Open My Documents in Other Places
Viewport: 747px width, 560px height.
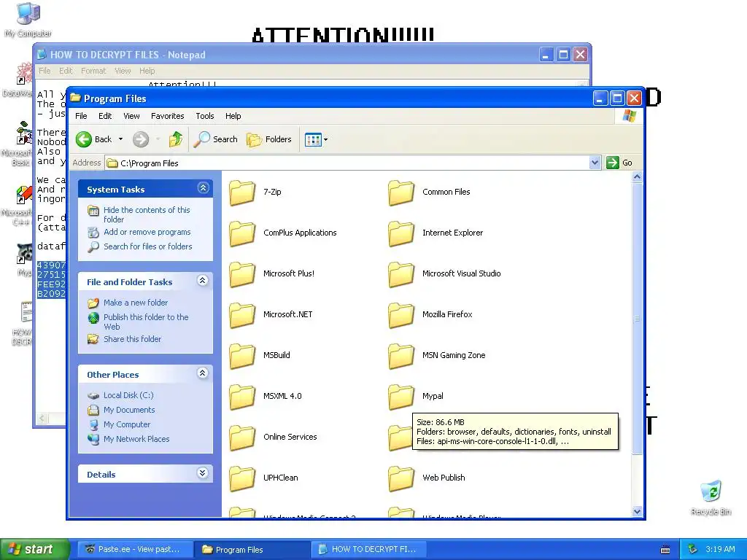pyautogui.click(x=129, y=410)
